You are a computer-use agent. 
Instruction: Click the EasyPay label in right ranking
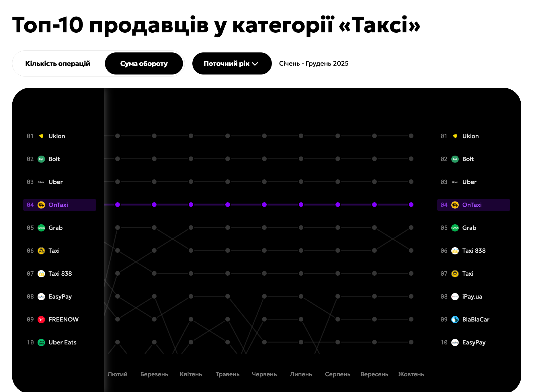(474, 342)
